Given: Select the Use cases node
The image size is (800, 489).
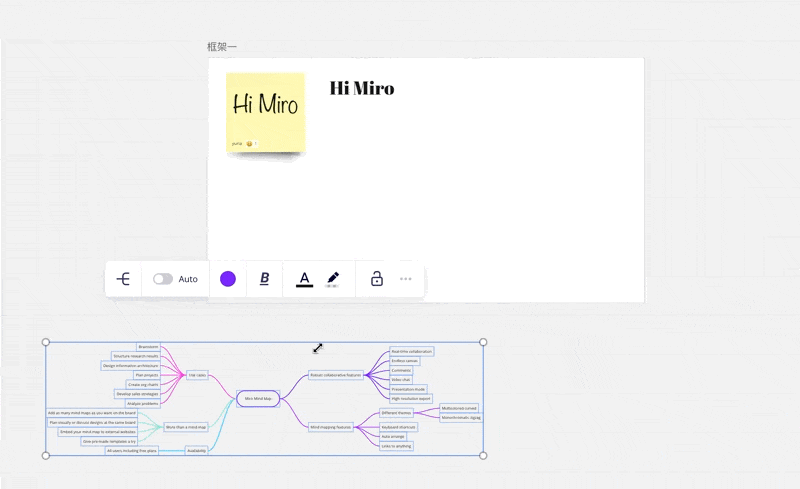Looking at the screenshot, I should coord(197,375).
